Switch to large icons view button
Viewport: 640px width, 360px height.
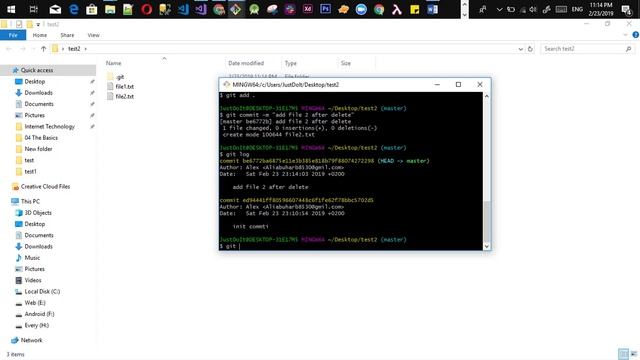pos(634,354)
